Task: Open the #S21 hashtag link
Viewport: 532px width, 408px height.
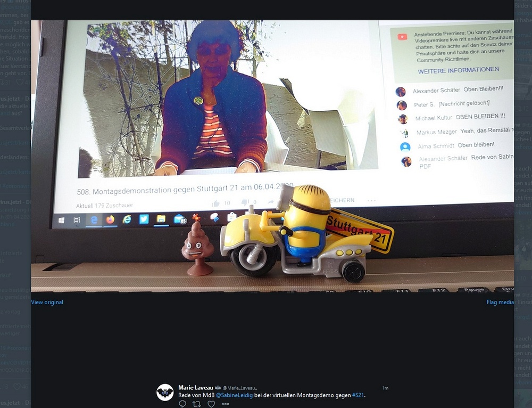Action: click(358, 395)
